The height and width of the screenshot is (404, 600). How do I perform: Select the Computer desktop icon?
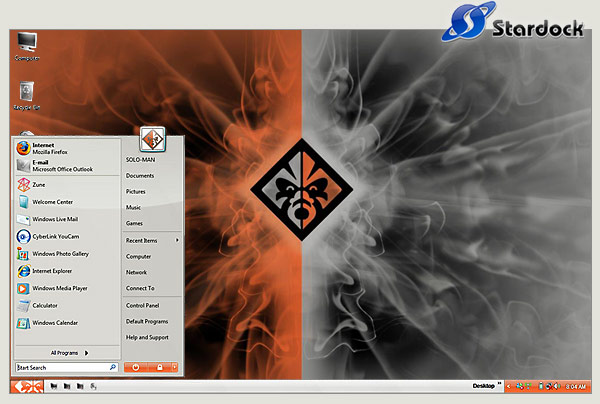27,45
